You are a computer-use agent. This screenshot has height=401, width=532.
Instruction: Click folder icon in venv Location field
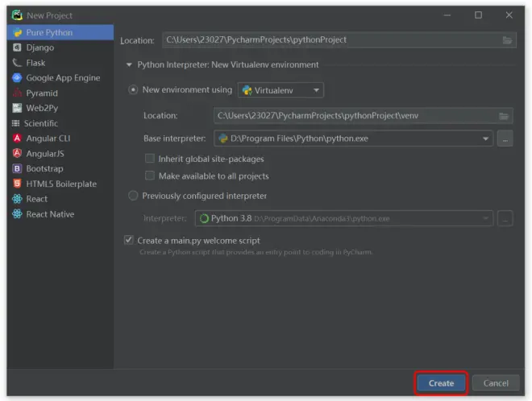tap(504, 116)
